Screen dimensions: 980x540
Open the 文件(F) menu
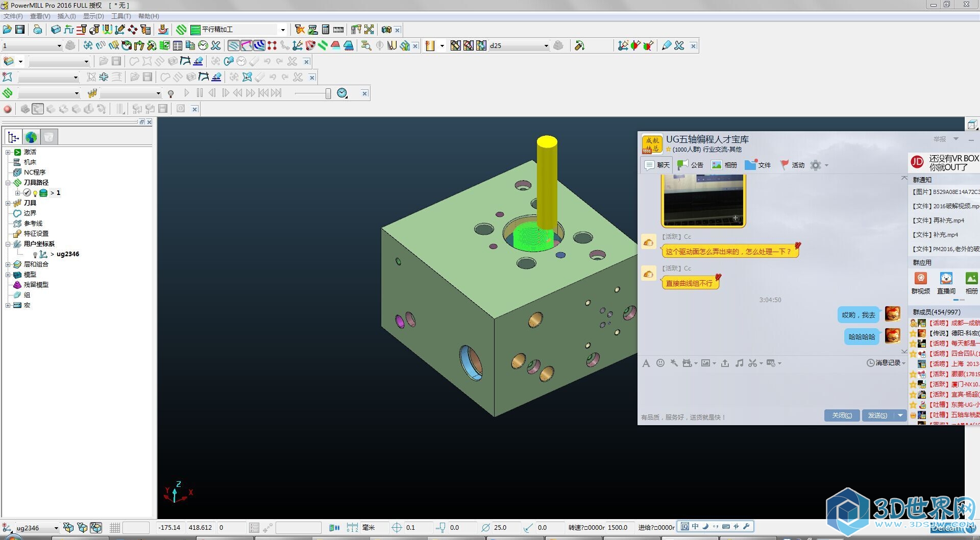13,16
